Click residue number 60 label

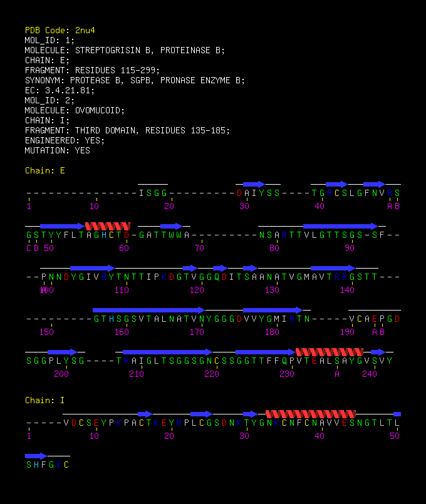point(124,248)
